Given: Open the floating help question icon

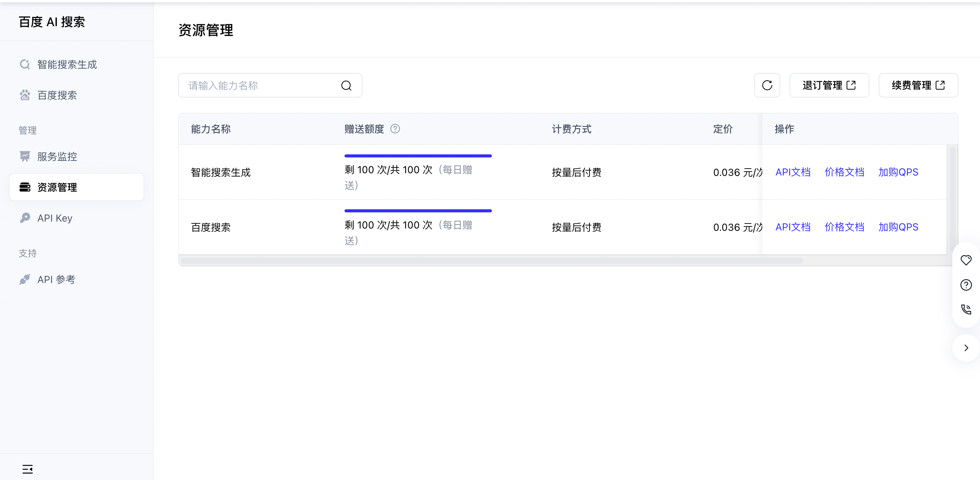Looking at the screenshot, I should [966, 285].
